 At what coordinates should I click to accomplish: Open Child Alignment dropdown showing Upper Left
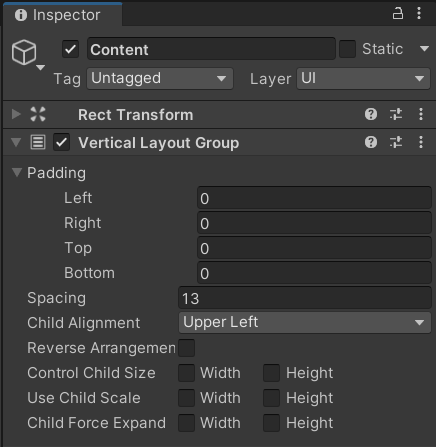[x=305, y=322]
